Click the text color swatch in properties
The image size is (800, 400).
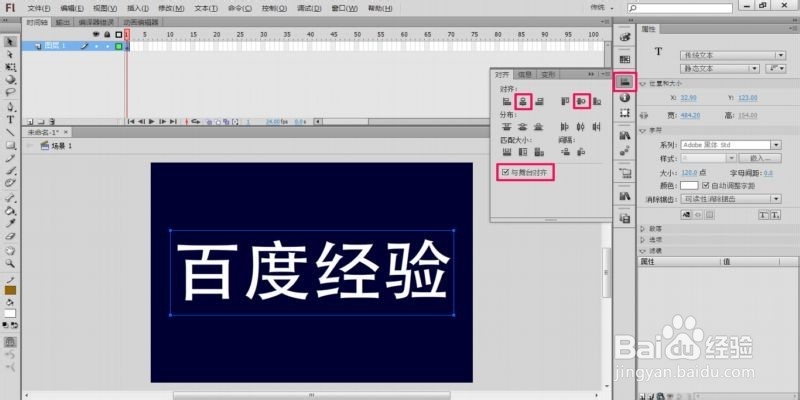click(x=689, y=186)
